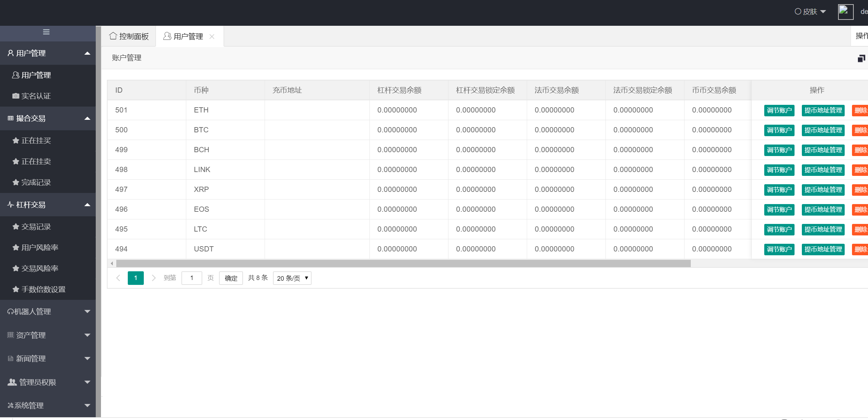The image size is (868, 420).
Task: Collapse sidebar with hamburger icon
Action: 46,32
